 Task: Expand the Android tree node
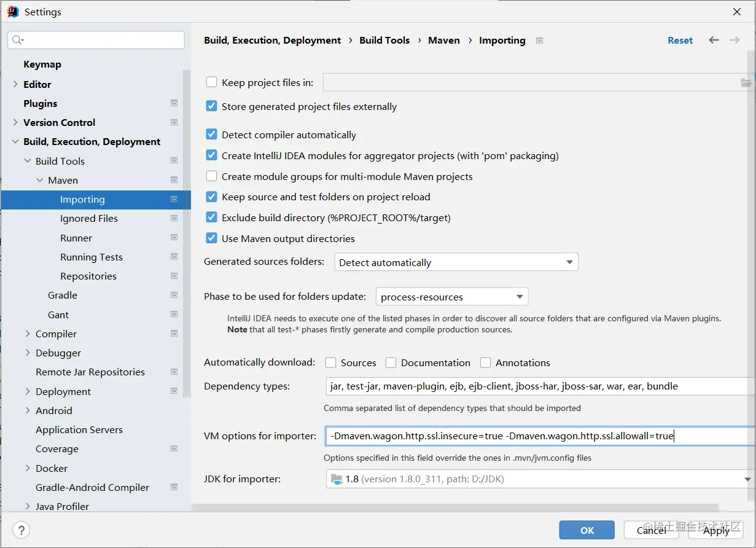tap(28, 410)
